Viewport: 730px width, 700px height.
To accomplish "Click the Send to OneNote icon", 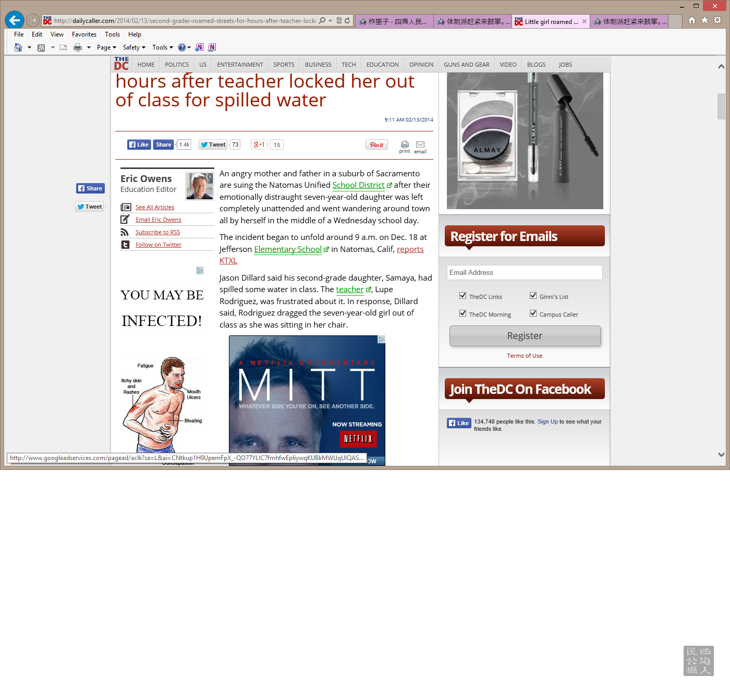I will pos(199,47).
